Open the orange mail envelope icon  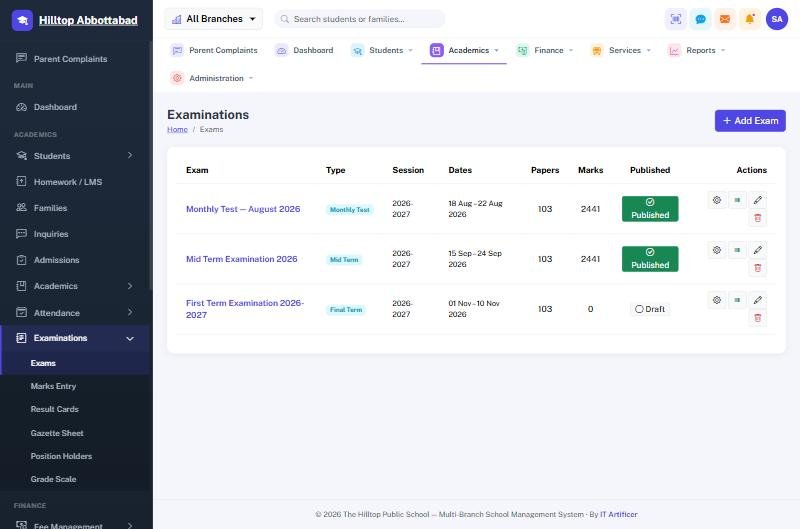[725, 19]
